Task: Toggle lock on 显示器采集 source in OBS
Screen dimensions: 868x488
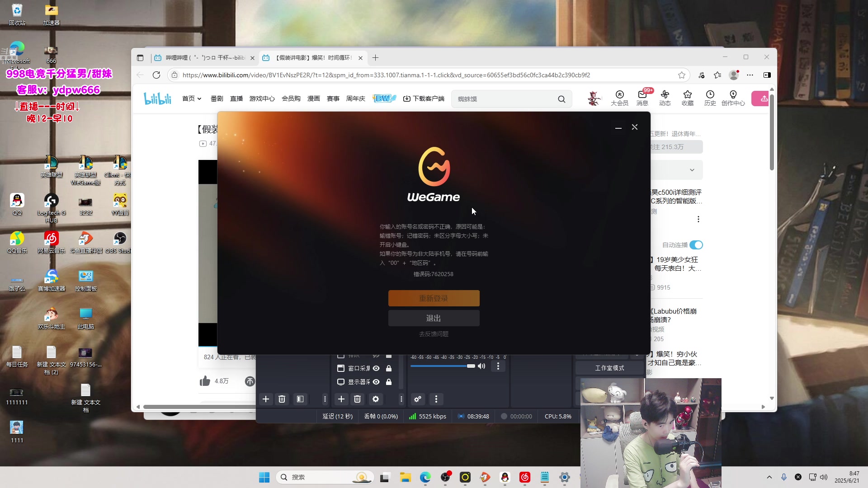Action: click(389, 382)
